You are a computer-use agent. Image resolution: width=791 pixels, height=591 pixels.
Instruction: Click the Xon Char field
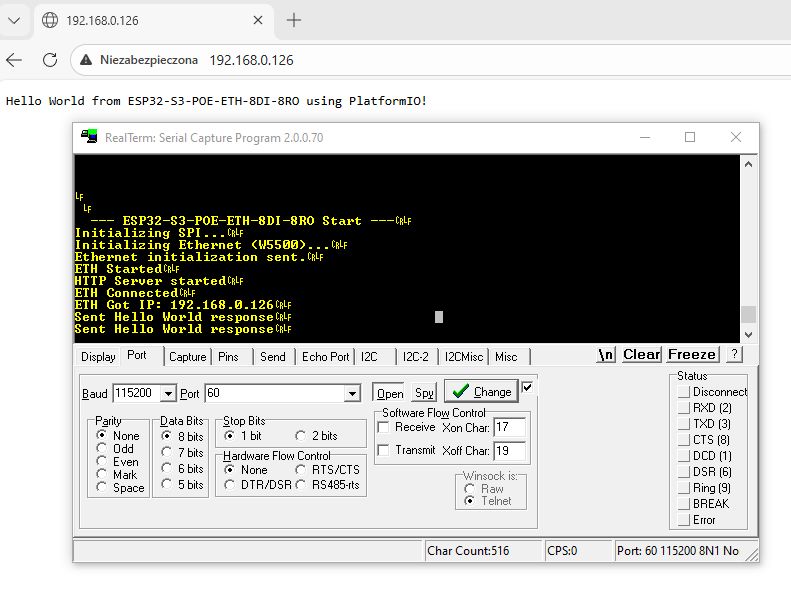coord(509,428)
